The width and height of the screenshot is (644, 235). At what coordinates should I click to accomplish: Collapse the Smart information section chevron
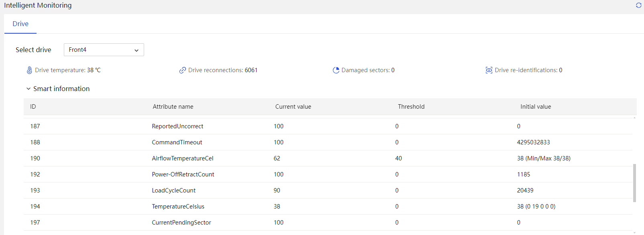point(29,89)
